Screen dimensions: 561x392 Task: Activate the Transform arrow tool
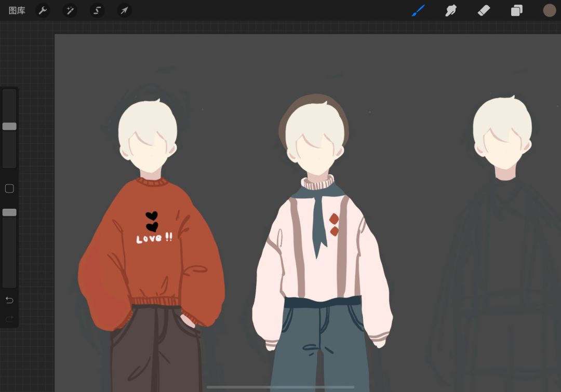[124, 10]
